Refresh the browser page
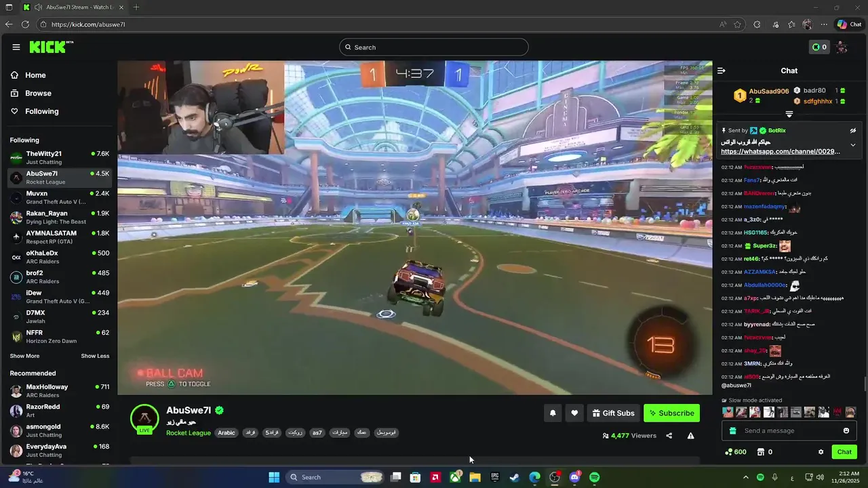This screenshot has height=488, width=868. 25,24
